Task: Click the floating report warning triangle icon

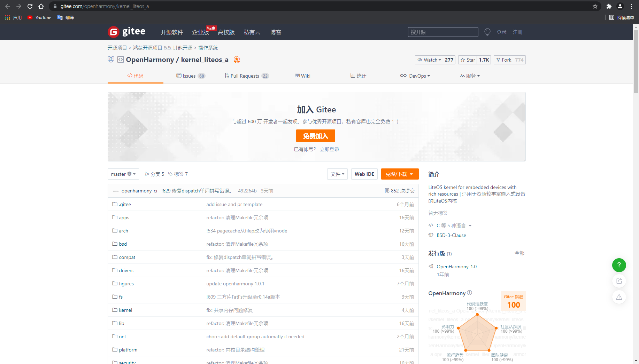Action: point(619,297)
